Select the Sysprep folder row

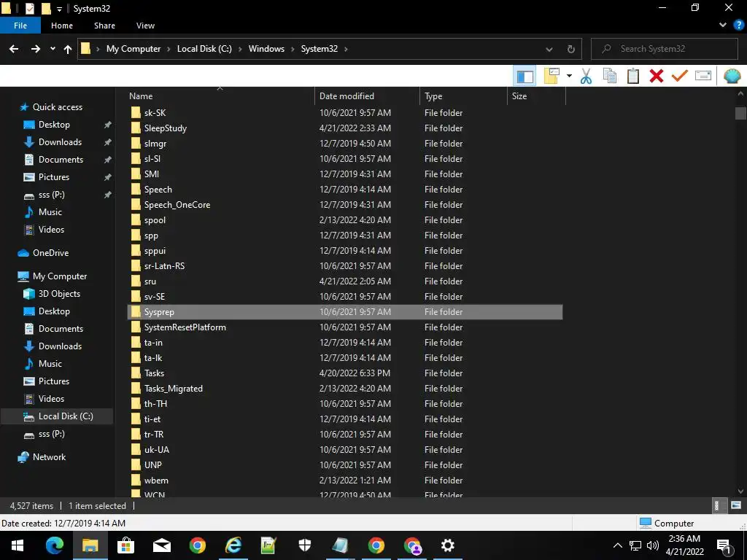point(345,312)
